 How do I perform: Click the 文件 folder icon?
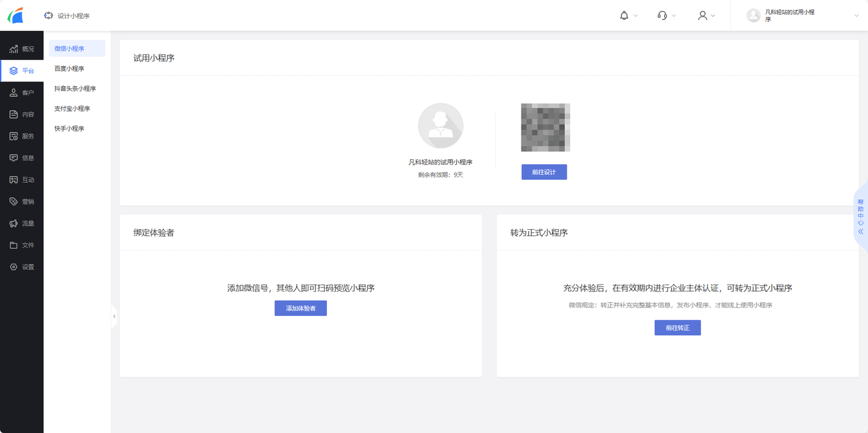click(14, 245)
